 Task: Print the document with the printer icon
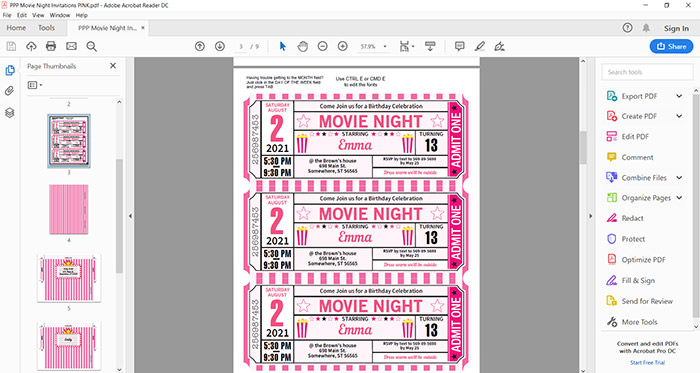(x=51, y=46)
